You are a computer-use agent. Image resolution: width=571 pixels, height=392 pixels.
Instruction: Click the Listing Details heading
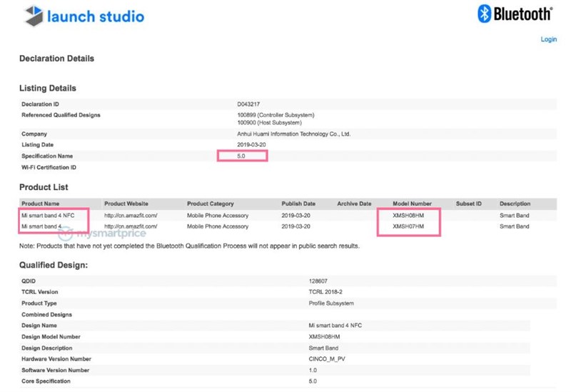pyautogui.click(x=47, y=88)
